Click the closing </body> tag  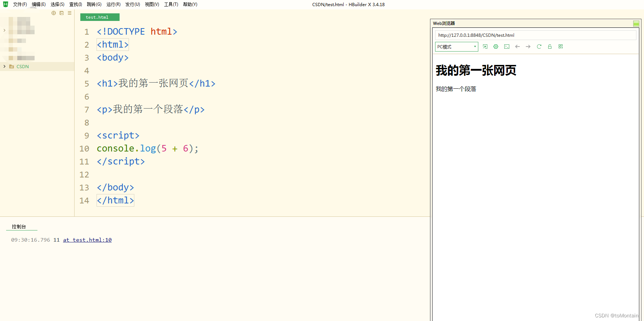pyautogui.click(x=116, y=188)
